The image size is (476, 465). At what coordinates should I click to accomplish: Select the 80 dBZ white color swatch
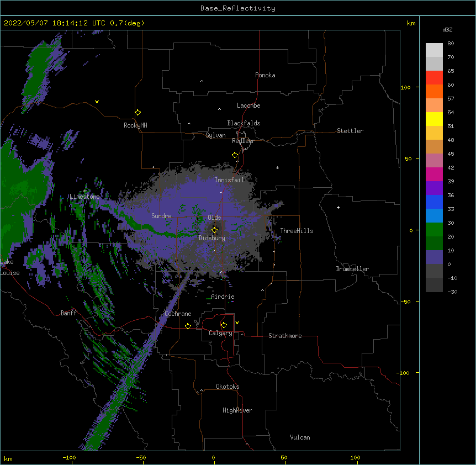point(434,50)
